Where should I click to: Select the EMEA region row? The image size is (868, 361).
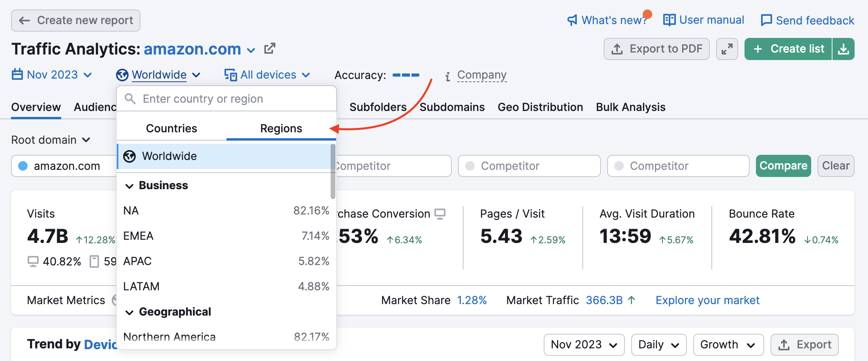click(x=226, y=236)
